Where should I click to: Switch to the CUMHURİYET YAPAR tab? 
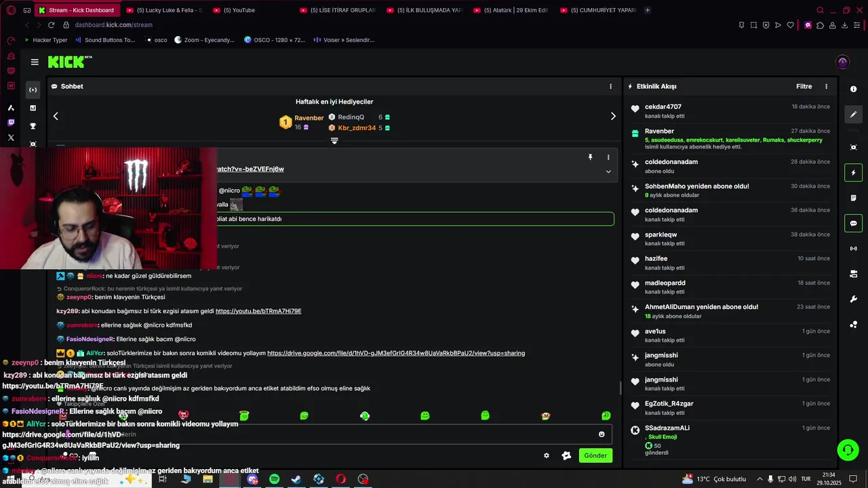point(597,10)
